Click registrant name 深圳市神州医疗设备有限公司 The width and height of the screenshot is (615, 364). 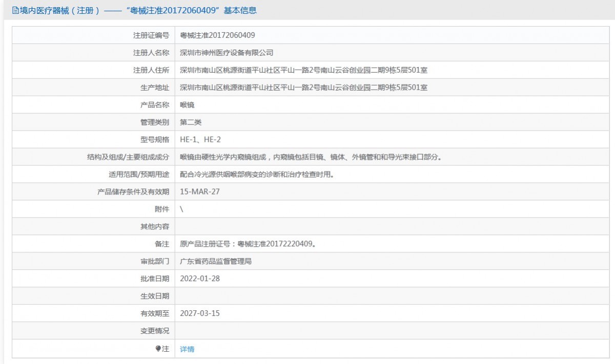[227, 53]
